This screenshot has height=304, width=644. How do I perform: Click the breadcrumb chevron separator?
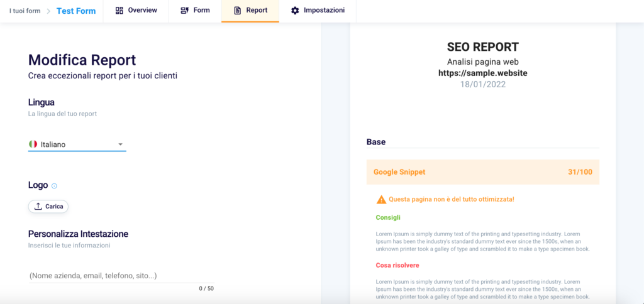click(48, 11)
